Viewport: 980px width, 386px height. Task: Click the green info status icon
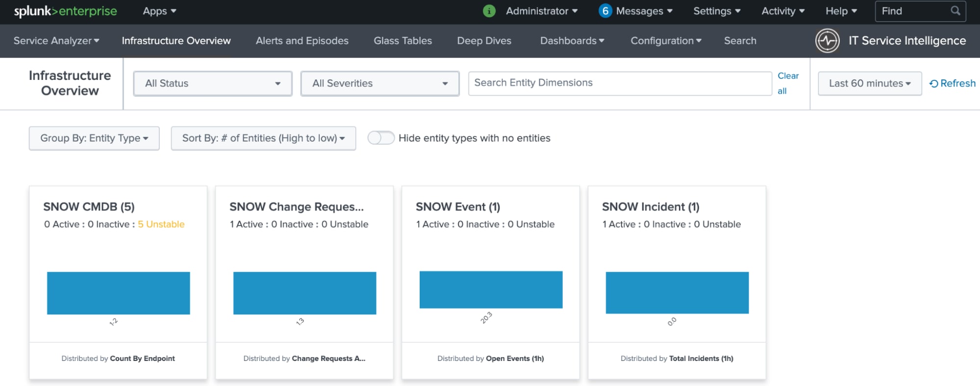489,11
